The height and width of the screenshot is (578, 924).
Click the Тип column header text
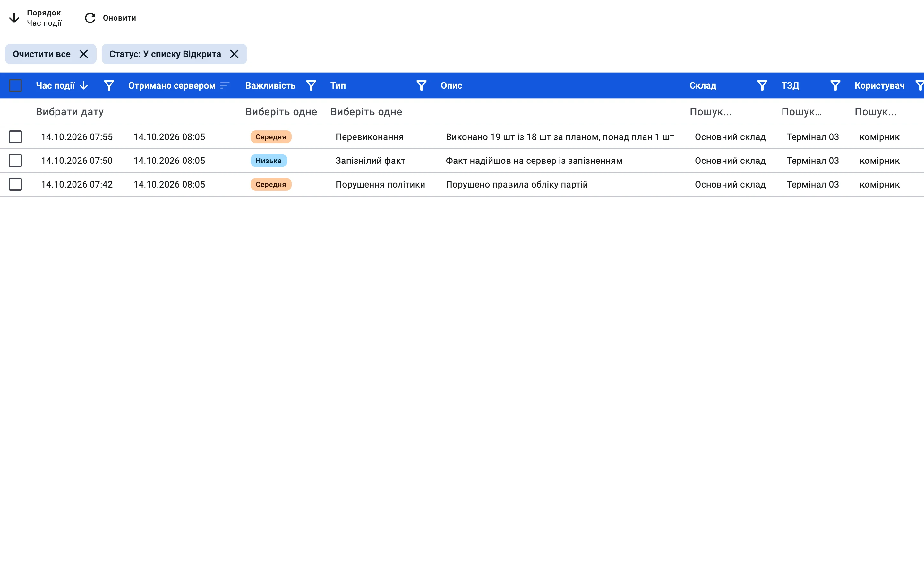(x=338, y=86)
